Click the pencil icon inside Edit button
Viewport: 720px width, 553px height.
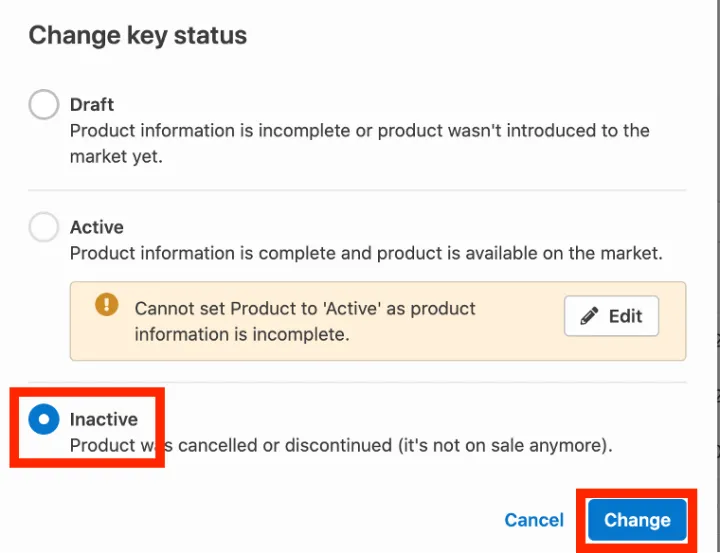[x=590, y=316]
